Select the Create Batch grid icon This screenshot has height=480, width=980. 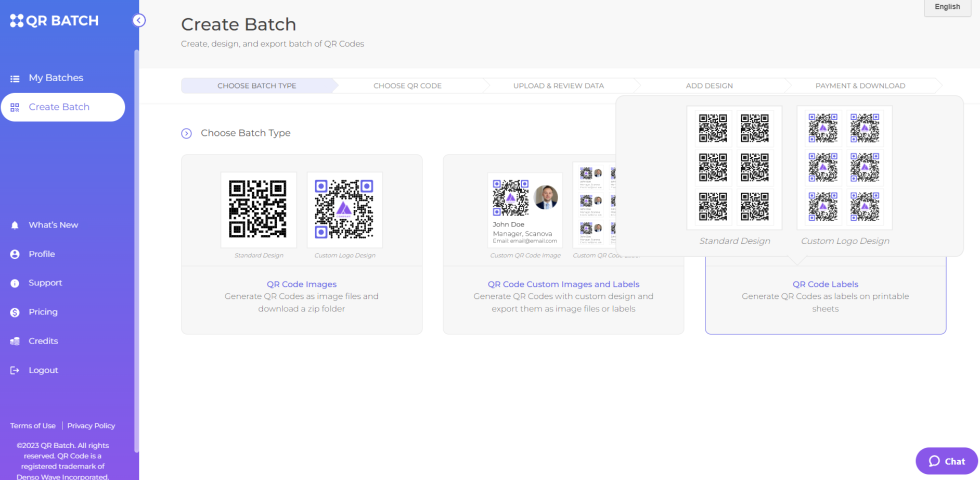coord(15,107)
